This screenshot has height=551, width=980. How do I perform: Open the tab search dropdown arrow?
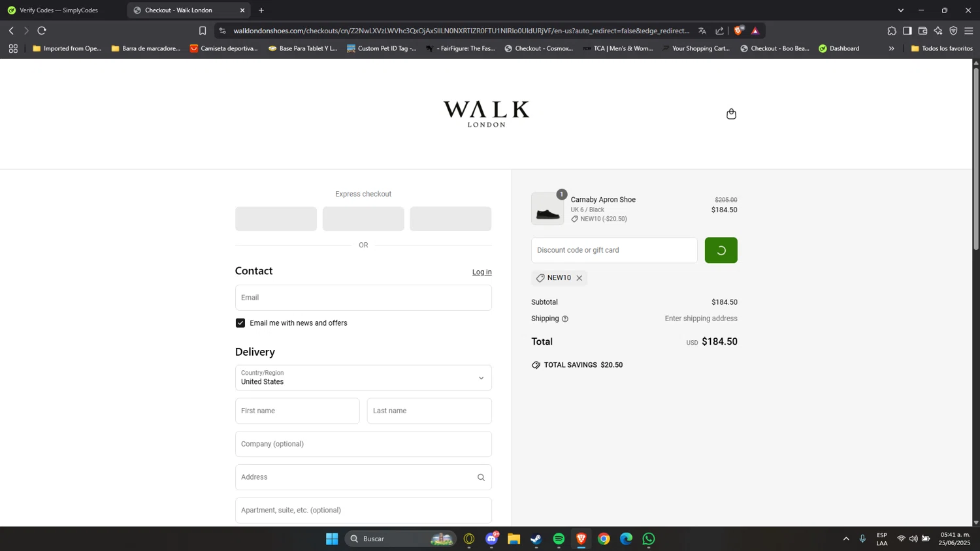point(901,10)
